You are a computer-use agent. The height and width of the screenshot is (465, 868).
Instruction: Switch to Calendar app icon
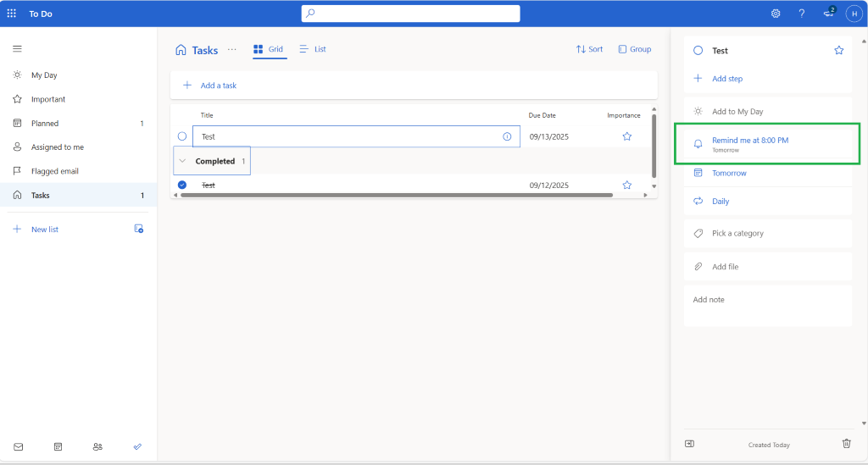(x=58, y=446)
